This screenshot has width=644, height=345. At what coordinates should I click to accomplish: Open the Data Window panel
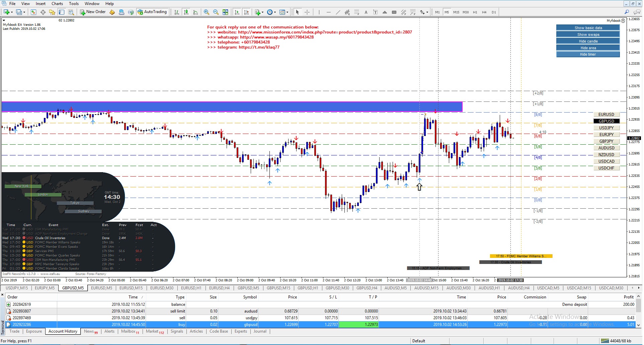(x=43, y=12)
